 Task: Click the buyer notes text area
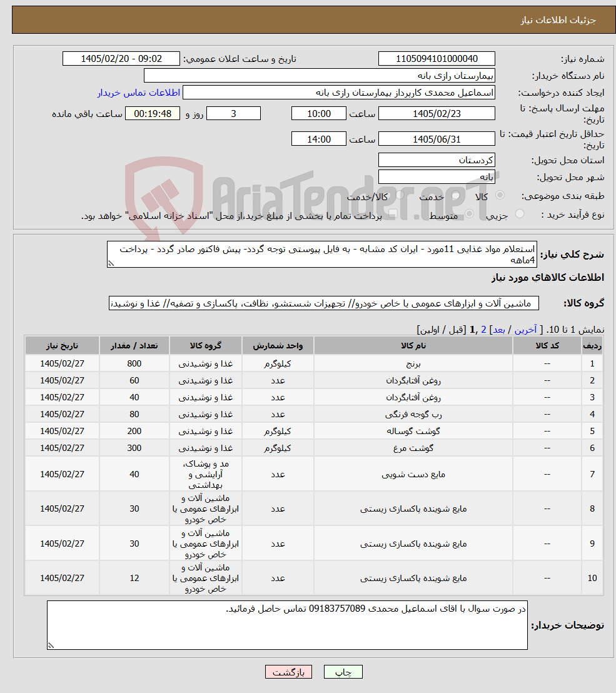pos(287,625)
